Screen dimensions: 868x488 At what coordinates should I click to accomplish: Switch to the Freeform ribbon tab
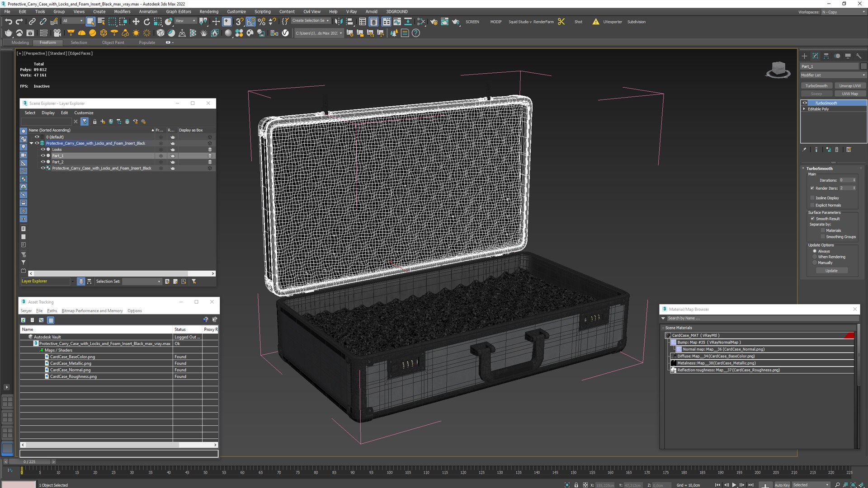point(47,42)
